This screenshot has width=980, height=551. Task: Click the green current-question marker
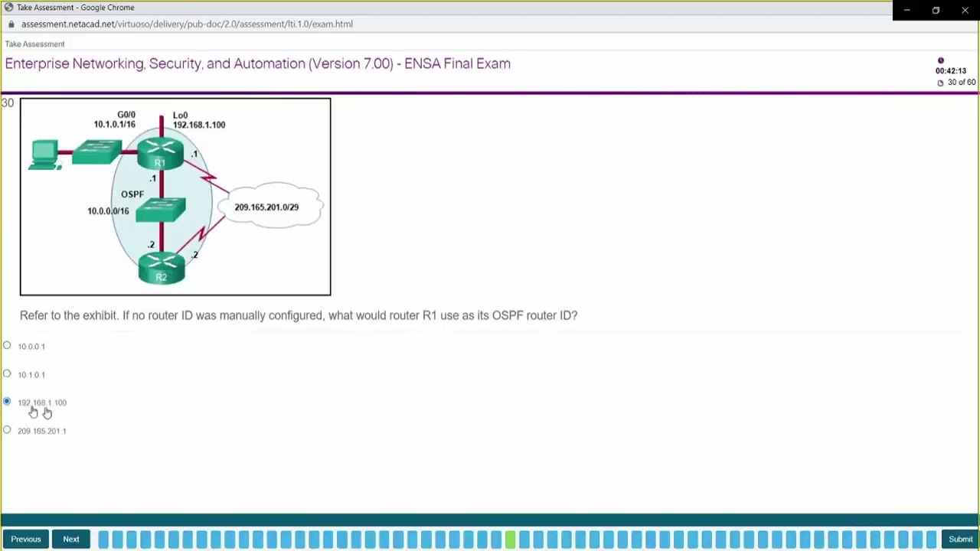(510, 540)
